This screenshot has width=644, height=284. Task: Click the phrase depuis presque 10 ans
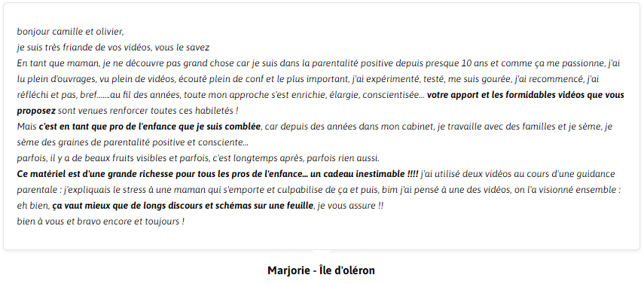click(429, 64)
